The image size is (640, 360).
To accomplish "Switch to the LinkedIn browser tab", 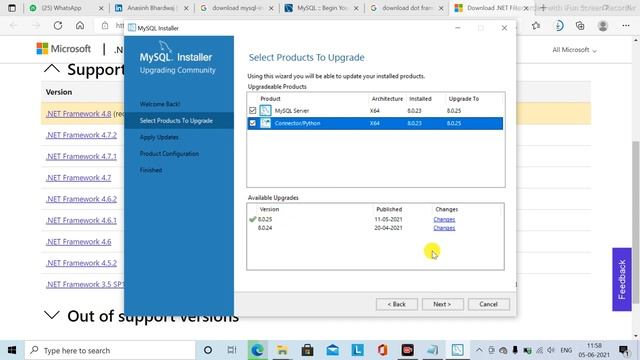I will (x=151, y=8).
